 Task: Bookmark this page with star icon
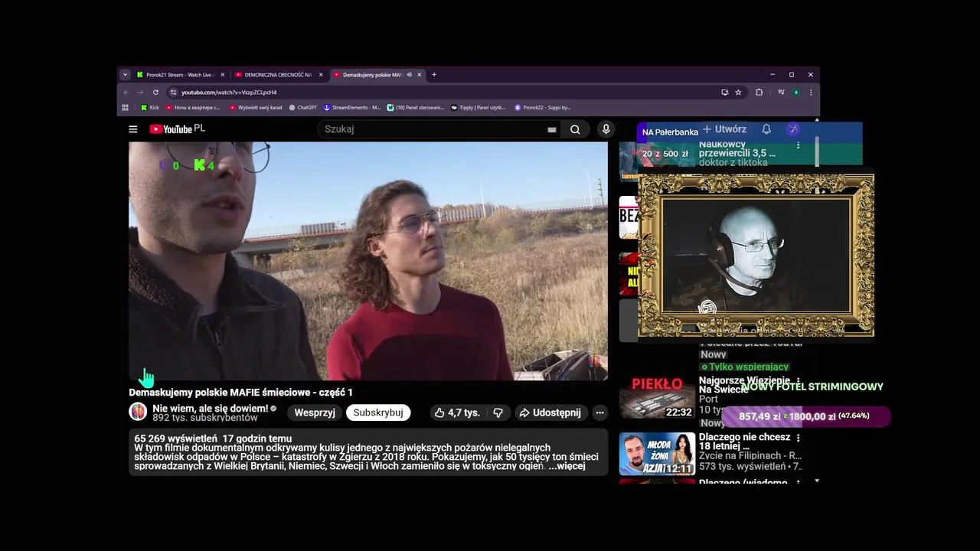click(x=738, y=92)
